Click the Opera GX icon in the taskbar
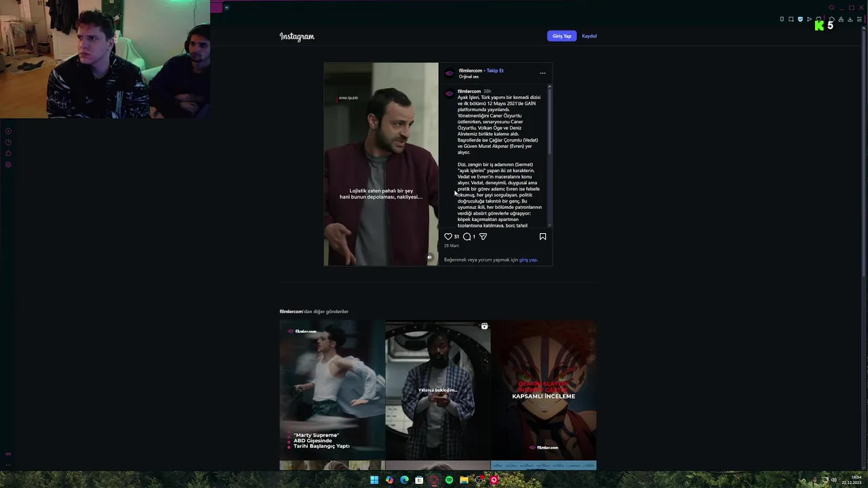 [434, 480]
